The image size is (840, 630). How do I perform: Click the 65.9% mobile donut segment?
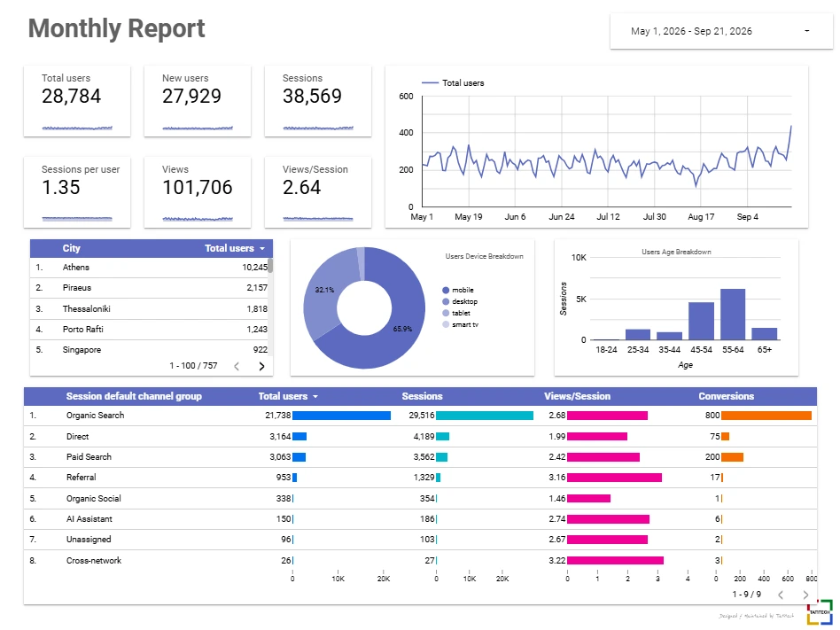(403, 327)
